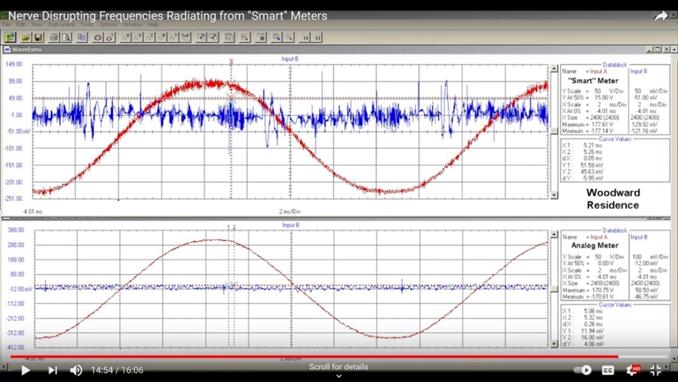The image size is (678, 382).
Task: Turn on closed captions
Action: pos(608,370)
